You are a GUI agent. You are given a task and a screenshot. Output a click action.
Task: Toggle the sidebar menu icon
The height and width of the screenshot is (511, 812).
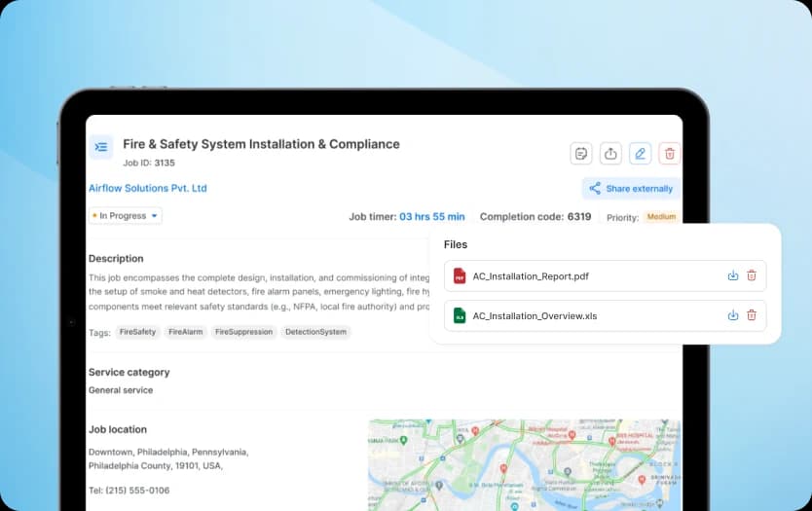pyautogui.click(x=101, y=147)
